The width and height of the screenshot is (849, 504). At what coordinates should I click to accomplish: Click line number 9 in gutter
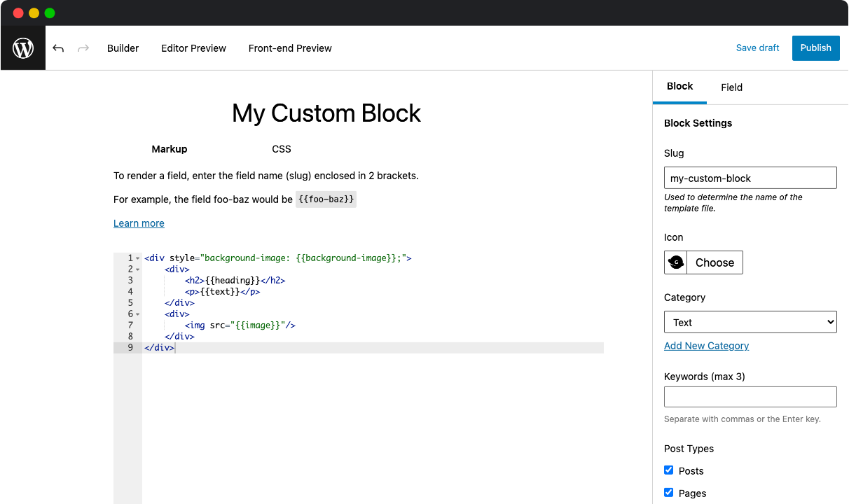point(130,347)
